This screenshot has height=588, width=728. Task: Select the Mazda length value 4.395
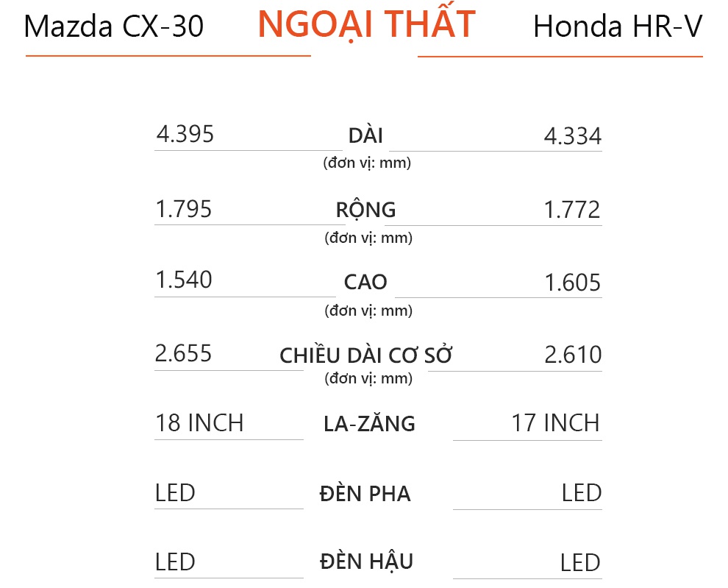tap(185, 135)
